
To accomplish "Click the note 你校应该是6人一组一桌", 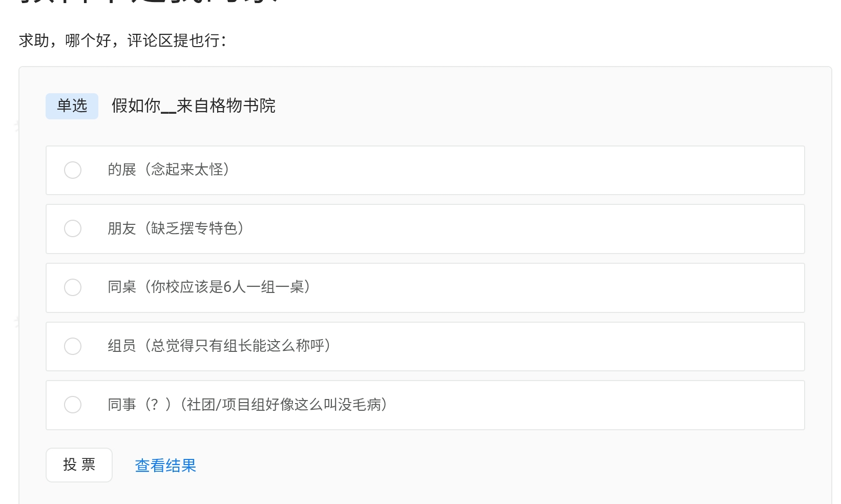I will pyautogui.click(x=228, y=287).
